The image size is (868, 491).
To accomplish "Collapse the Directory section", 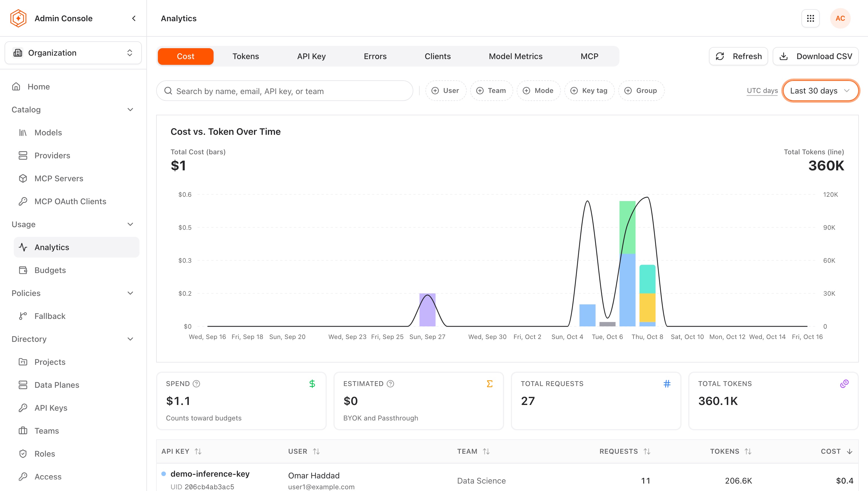I will pos(130,339).
